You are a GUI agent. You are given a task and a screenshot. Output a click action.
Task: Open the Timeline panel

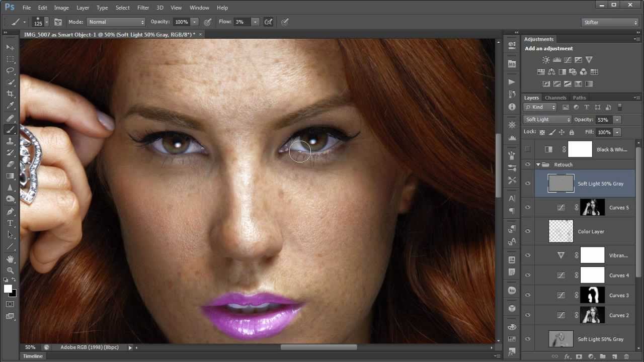coord(33,356)
